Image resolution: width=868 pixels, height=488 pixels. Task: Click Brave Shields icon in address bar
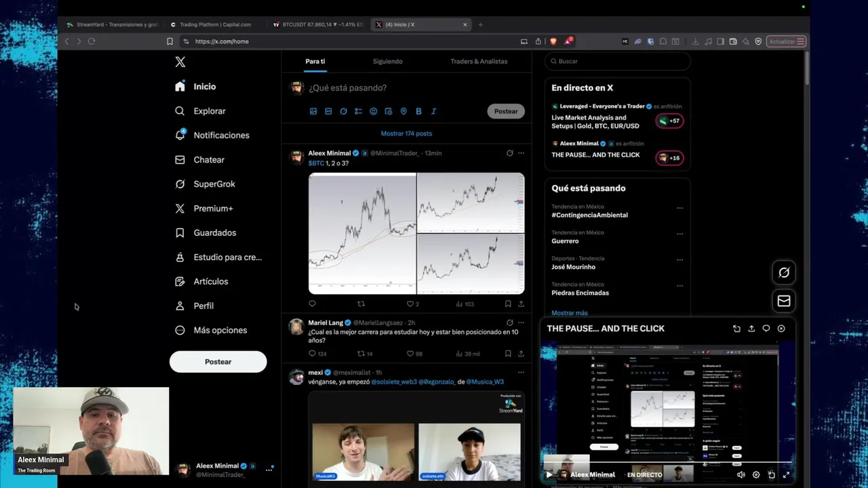tap(553, 41)
